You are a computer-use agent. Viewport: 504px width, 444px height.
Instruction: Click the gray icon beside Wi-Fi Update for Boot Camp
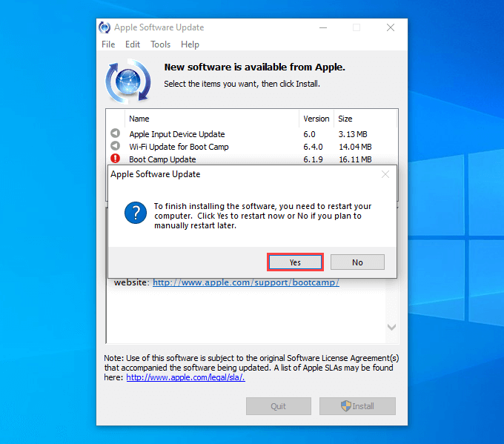coord(115,146)
